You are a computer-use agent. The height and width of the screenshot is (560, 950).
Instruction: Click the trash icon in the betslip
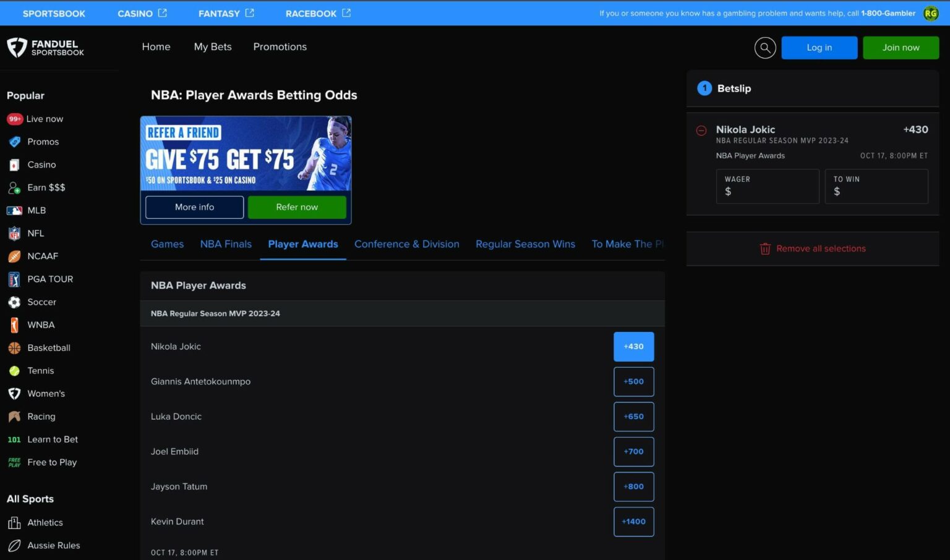765,248
